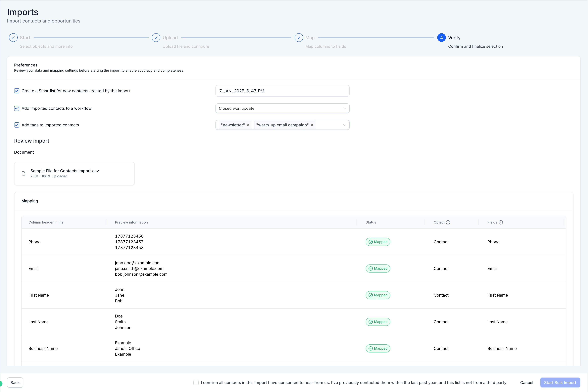The width and height of the screenshot is (588, 392).
Task: Click the Map step checkmark circle
Action: coord(299,38)
